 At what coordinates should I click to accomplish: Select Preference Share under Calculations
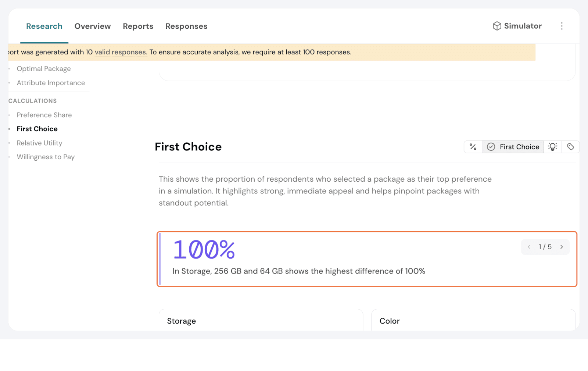(44, 115)
